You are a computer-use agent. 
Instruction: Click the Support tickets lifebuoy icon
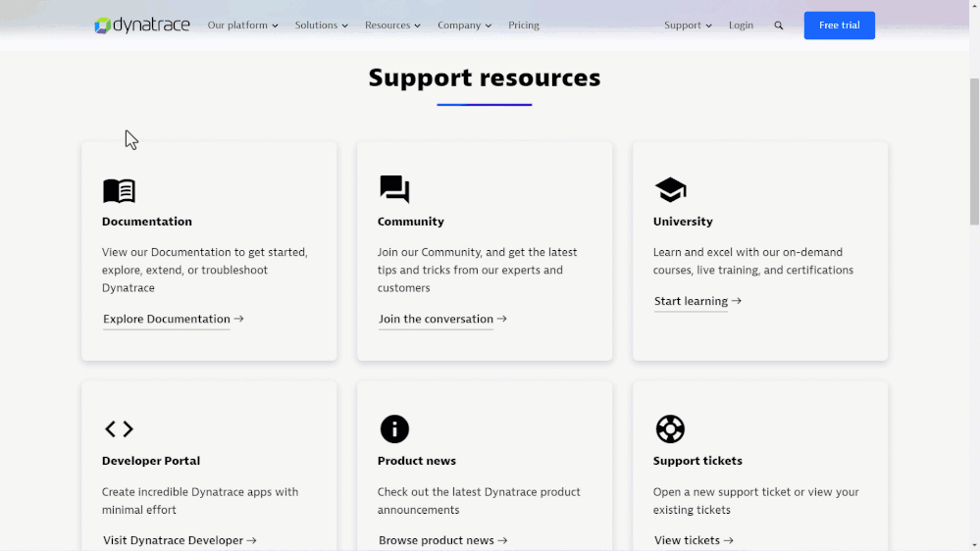pos(670,428)
